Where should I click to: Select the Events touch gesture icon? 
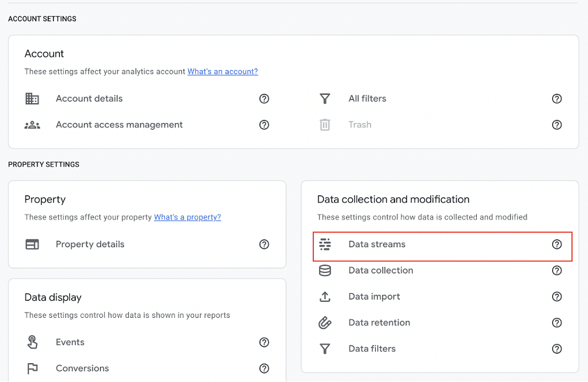(x=32, y=342)
